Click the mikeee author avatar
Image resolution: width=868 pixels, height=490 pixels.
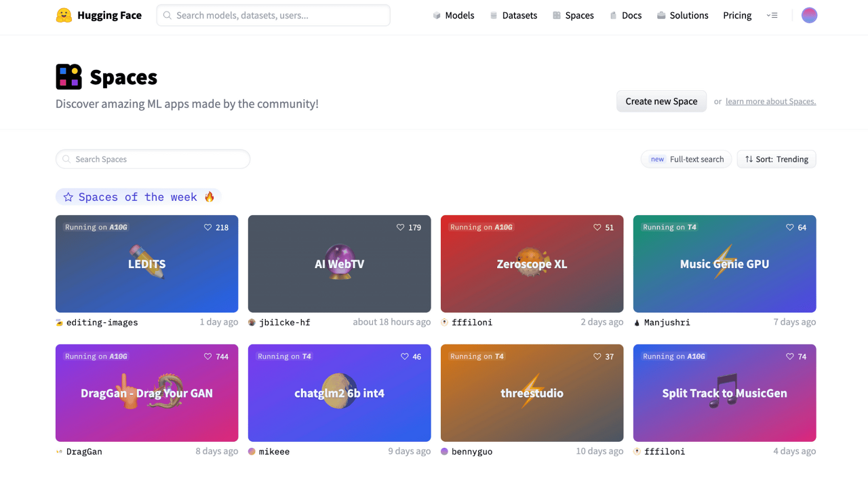[252, 451]
